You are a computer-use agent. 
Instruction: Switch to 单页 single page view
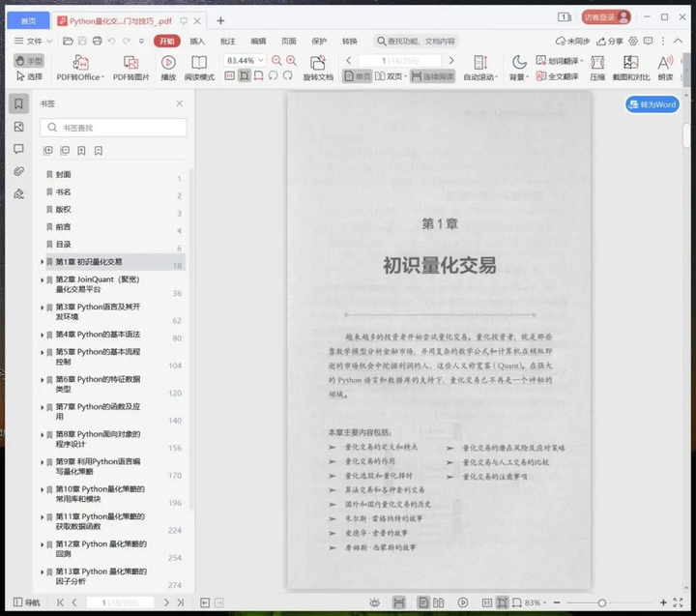click(358, 76)
